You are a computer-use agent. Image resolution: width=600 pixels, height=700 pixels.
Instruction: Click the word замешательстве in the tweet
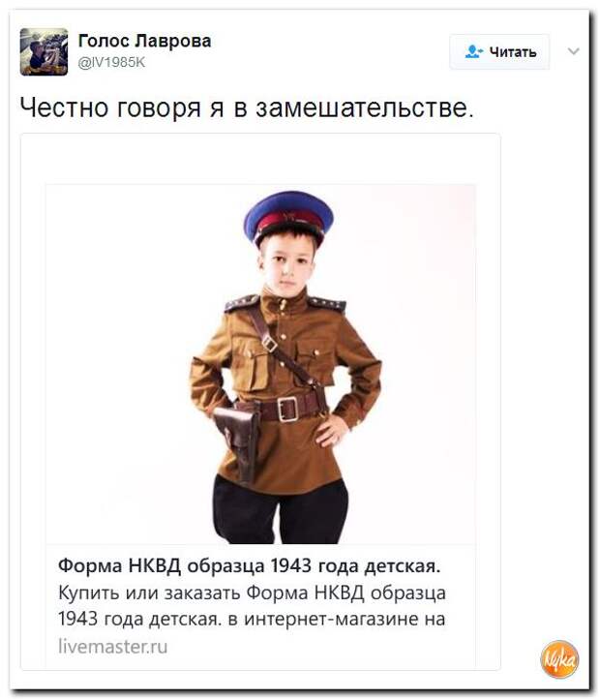tap(364, 108)
